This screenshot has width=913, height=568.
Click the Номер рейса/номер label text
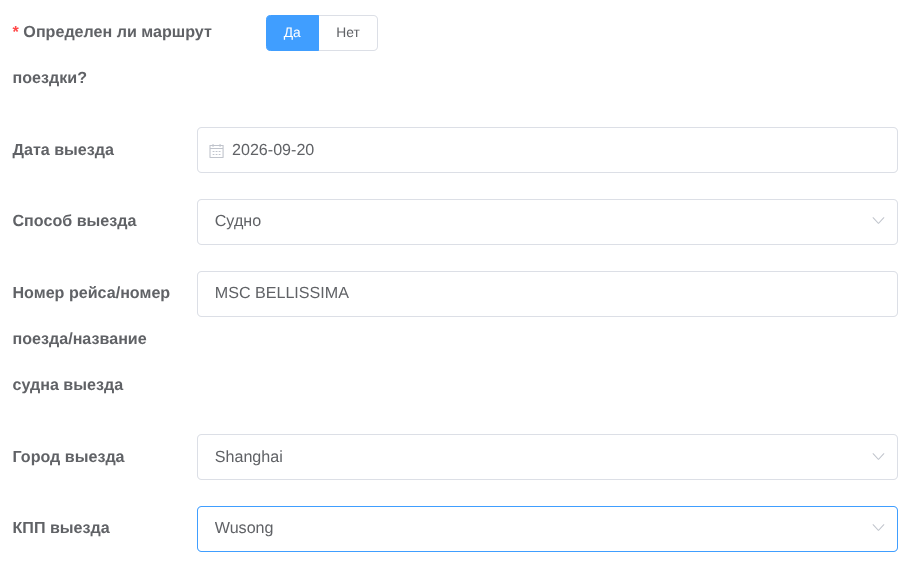click(x=91, y=293)
